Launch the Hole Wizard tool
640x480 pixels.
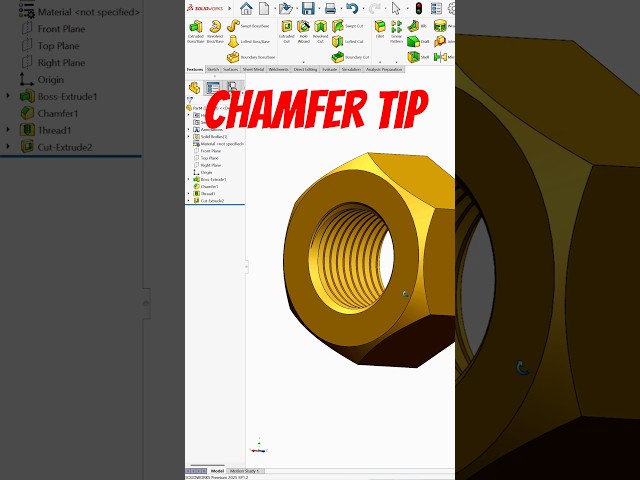303,32
